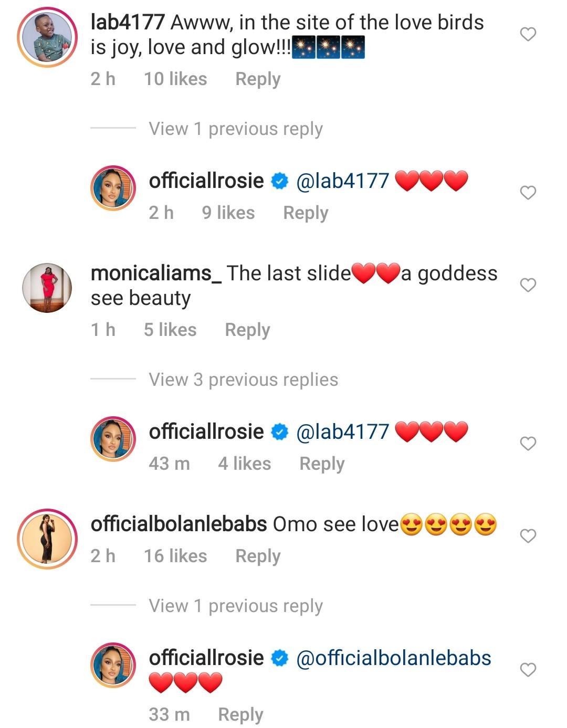Reply to lab4177's comment
The width and height of the screenshot is (567, 728).
pos(258,79)
